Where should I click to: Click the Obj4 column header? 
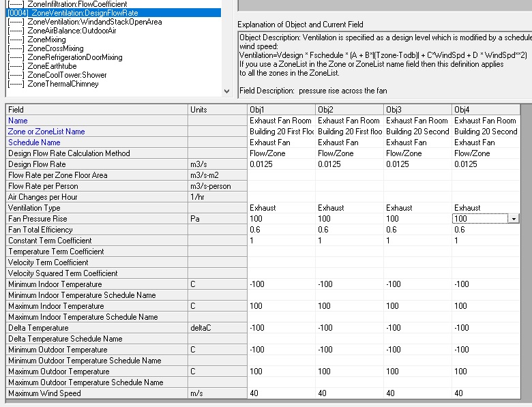click(486, 110)
